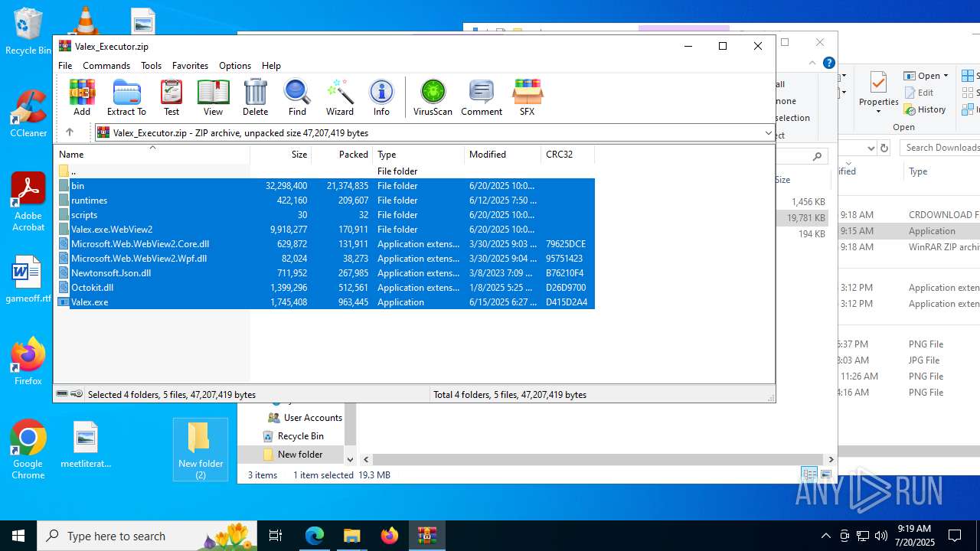Click the Delete trash icon in WinRAR
980x551 pixels.
tap(255, 97)
